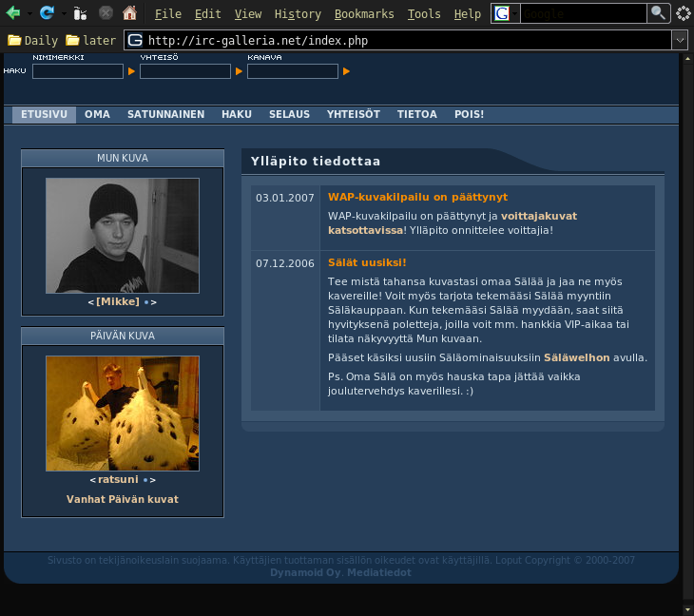Select the YHTEISÖT navigation tab

coord(354,115)
